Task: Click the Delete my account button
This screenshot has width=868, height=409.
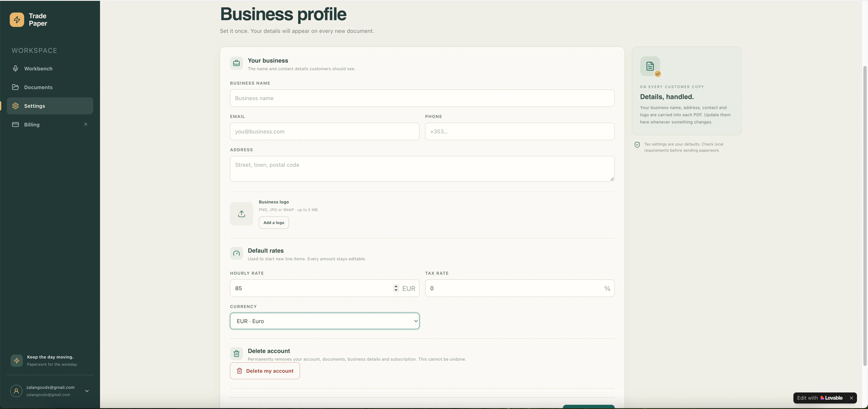Action: [x=265, y=371]
